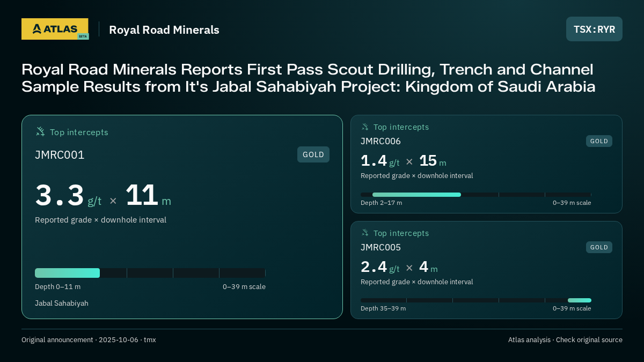Click "Reported grade × downhole interval" under JMRC005
Screen dimensions: 644x362
417,282
